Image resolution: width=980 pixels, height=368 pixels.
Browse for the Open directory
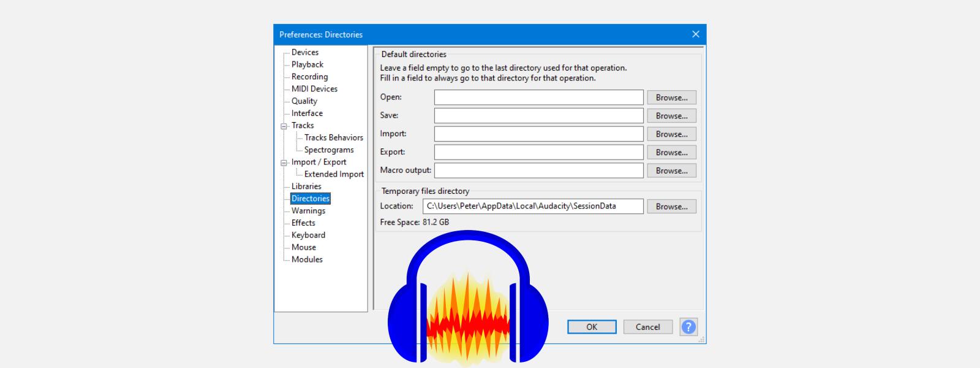(672, 98)
